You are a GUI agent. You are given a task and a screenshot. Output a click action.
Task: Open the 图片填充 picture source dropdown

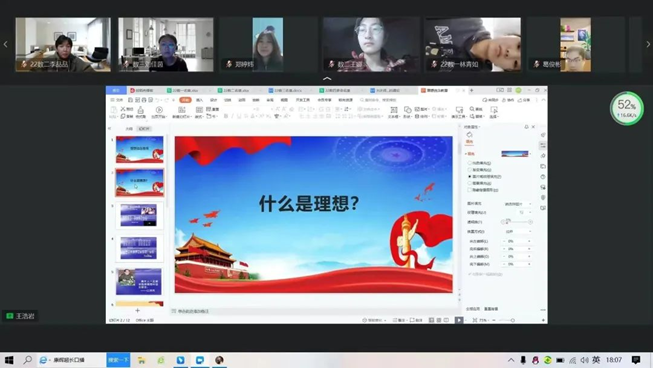[518, 204]
